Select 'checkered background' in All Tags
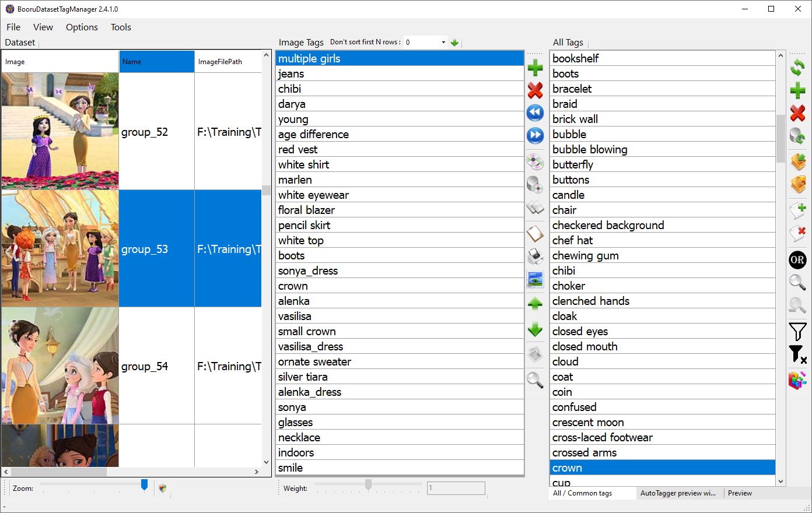Screen dimensions: 812x513 [x=663, y=225]
